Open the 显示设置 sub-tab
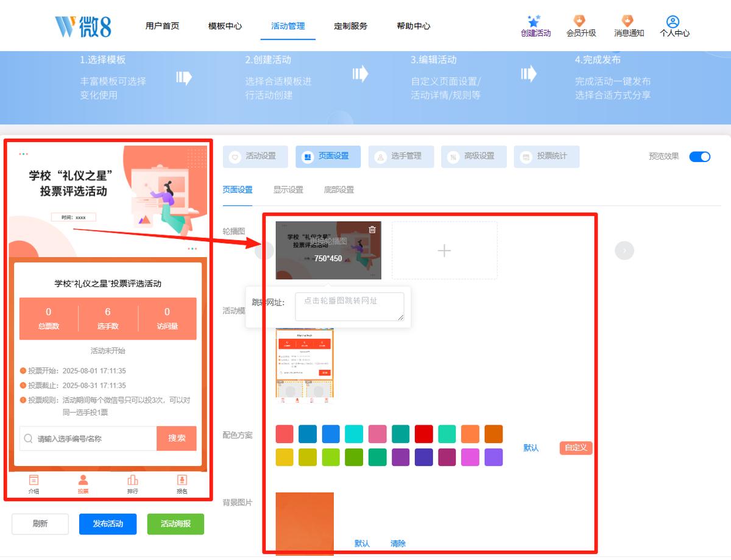Image resolution: width=731 pixels, height=560 pixels. click(x=288, y=190)
